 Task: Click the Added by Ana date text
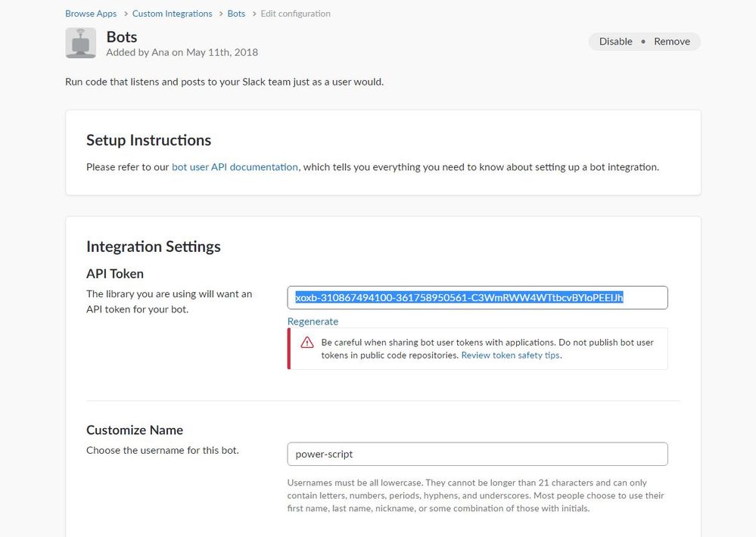pyautogui.click(x=182, y=52)
